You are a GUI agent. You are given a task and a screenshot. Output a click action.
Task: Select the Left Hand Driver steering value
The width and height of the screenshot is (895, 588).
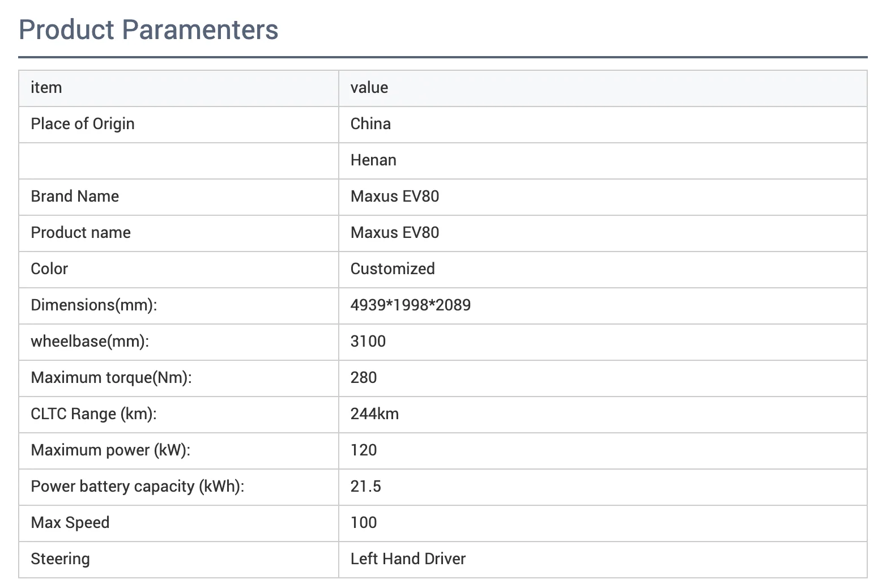(408, 559)
